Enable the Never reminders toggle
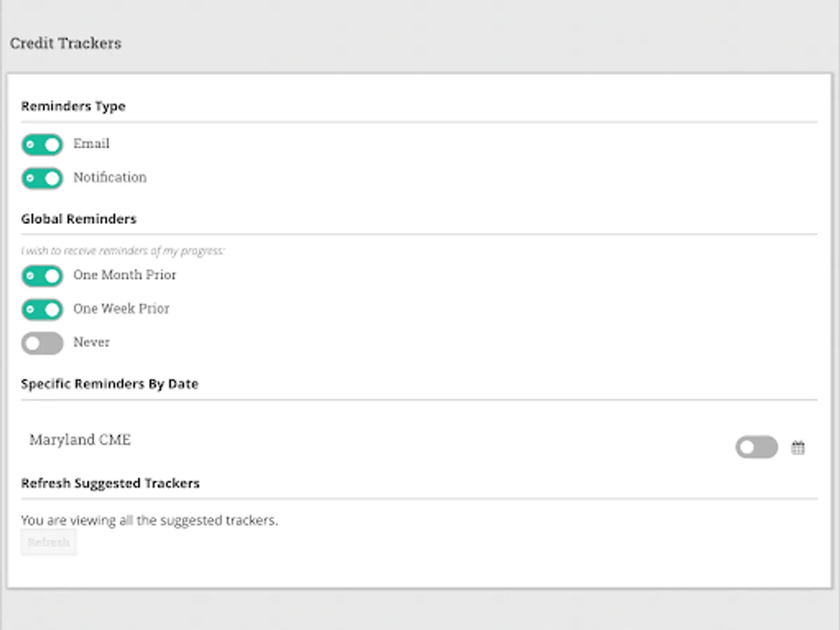This screenshot has height=630, width=840. point(42,343)
